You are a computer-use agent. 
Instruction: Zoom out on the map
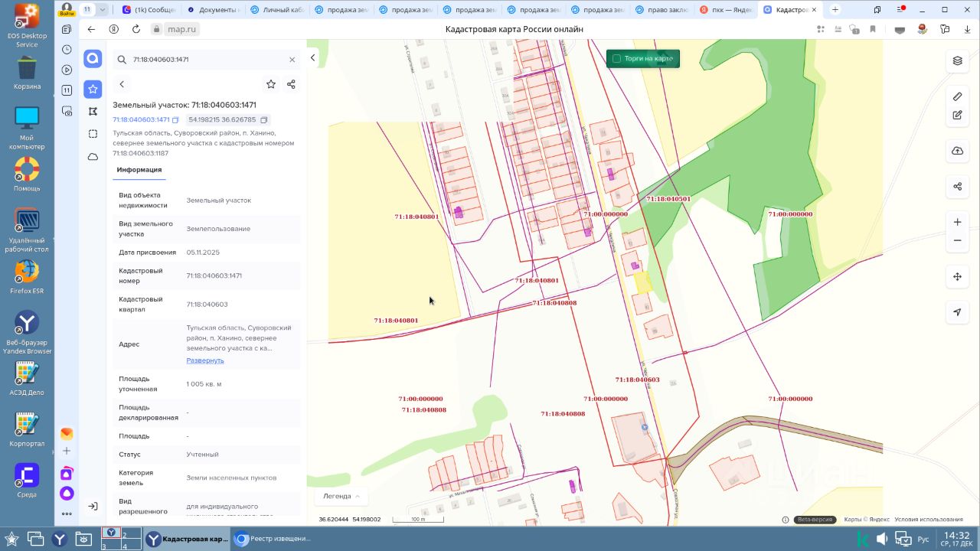[x=957, y=240]
